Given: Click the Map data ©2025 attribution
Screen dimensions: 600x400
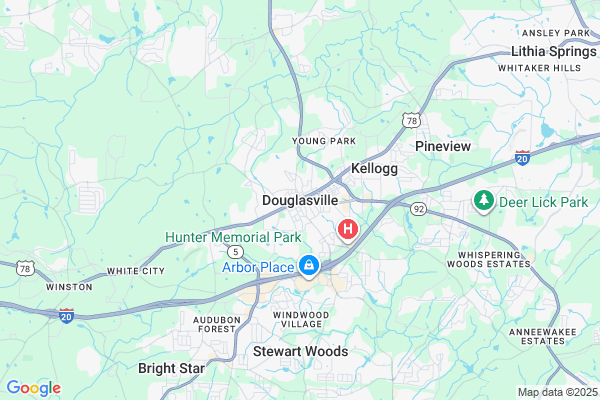Looking at the screenshot, I should (x=558, y=392).
